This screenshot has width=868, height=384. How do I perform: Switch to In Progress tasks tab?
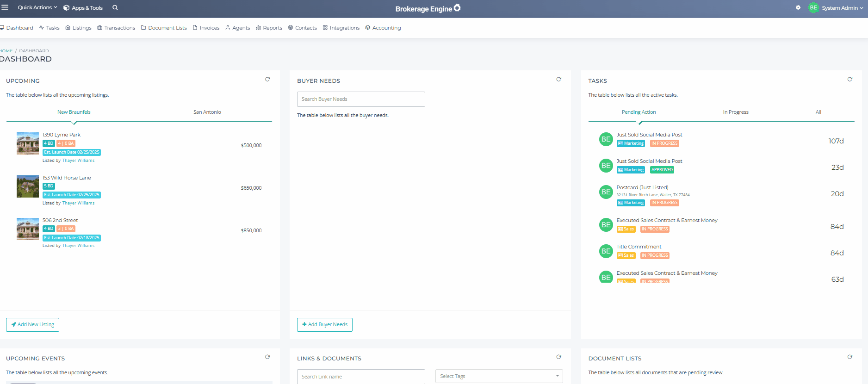pyautogui.click(x=736, y=112)
